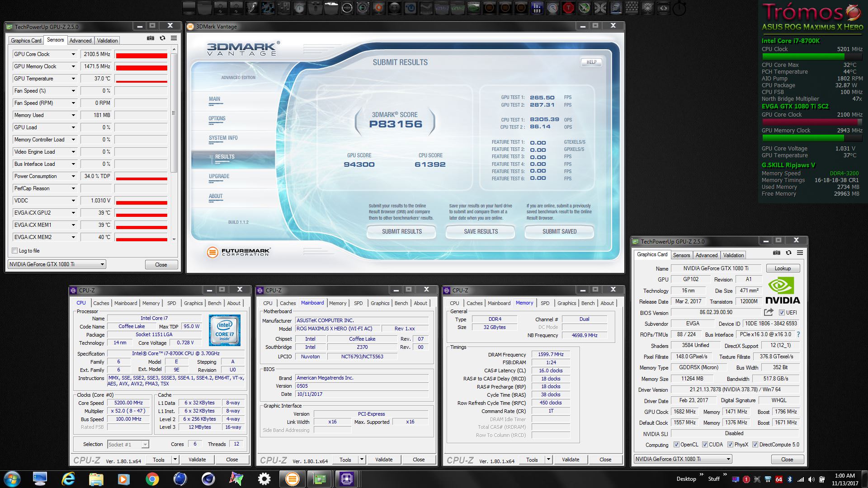
Task: Click the GPU Core Clock red sensor graph
Action: (x=141, y=54)
